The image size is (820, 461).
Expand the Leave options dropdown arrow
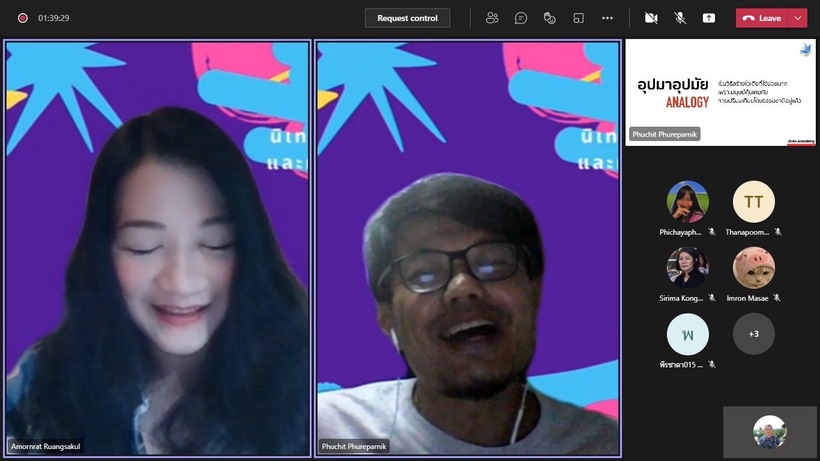pyautogui.click(x=797, y=18)
